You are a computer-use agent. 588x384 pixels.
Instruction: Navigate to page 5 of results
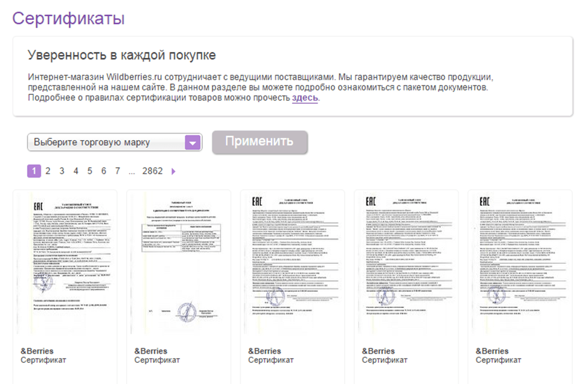(89, 171)
